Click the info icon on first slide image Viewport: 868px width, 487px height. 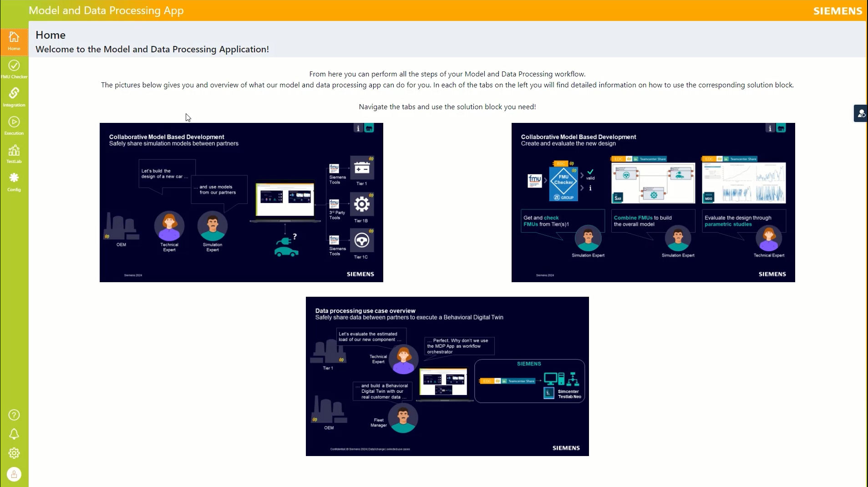tap(358, 128)
